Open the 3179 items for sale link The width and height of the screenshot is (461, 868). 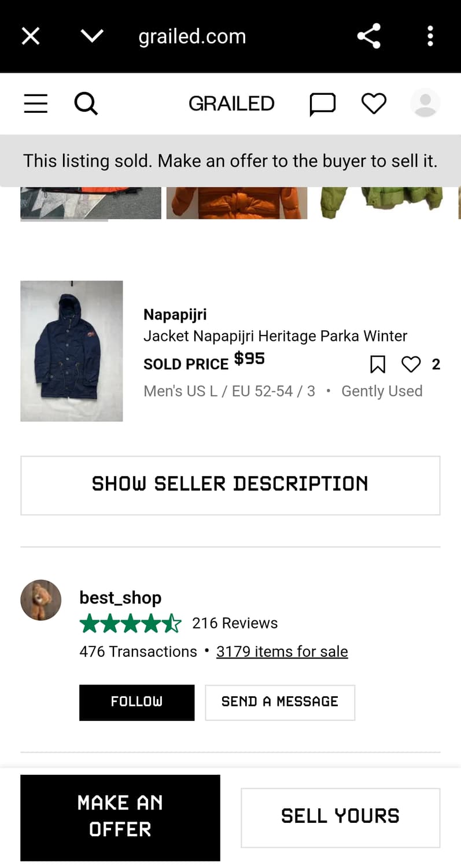[282, 652]
